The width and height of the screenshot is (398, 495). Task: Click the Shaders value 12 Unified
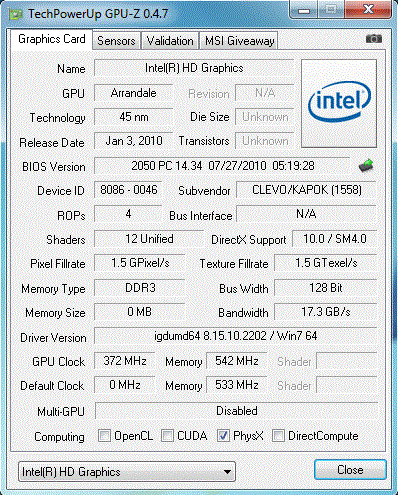point(149,239)
